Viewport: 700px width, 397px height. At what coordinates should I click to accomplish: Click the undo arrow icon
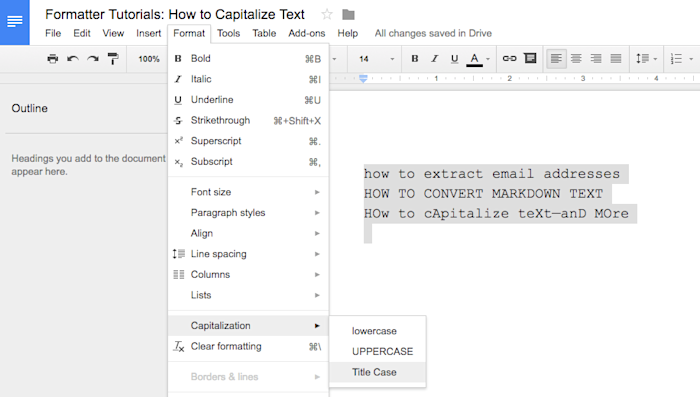(x=73, y=59)
